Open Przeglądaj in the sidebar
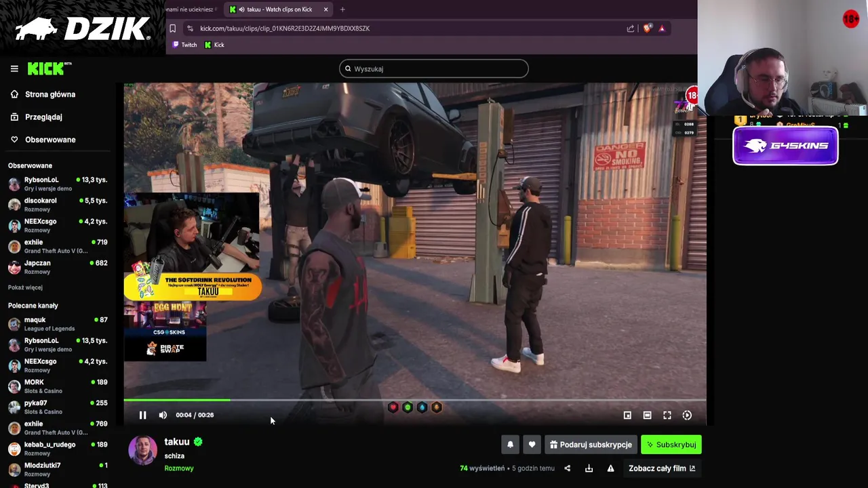 coord(43,117)
